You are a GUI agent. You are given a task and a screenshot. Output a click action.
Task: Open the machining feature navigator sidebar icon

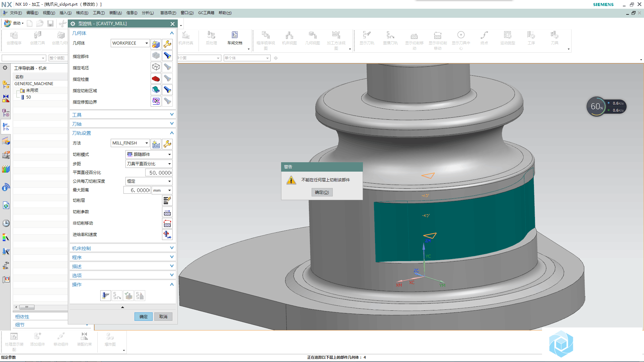pyautogui.click(x=6, y=141)
